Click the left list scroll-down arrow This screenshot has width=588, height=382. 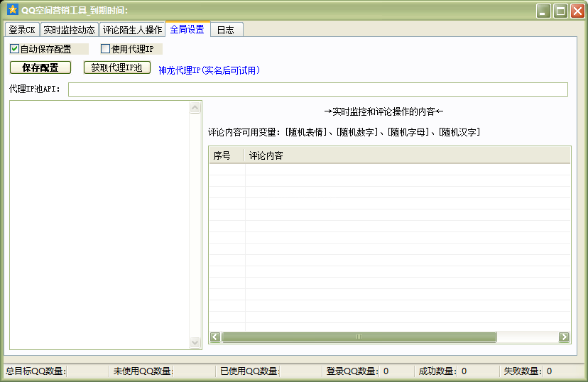tap(196, 342)
